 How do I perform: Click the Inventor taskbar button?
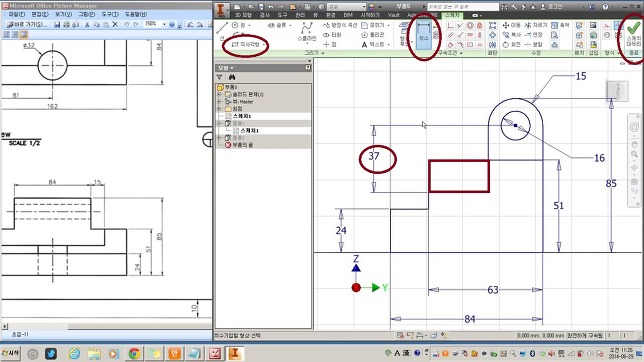pos(235,353)
